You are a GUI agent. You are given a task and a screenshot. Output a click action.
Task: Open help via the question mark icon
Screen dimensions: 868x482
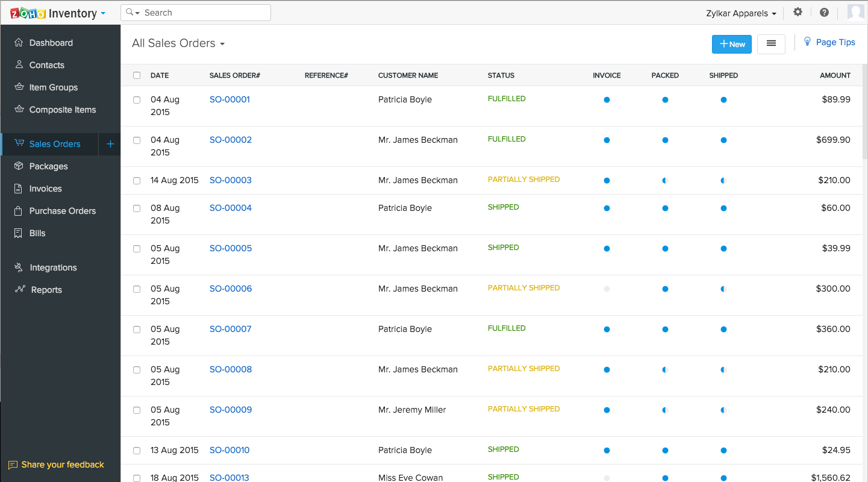click(824, 12)
